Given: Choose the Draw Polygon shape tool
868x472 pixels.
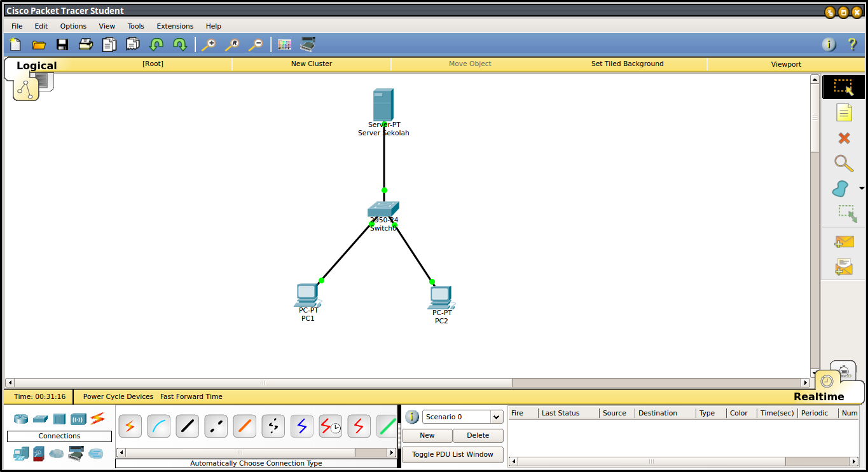Looking at the screenshot, I should pyautogui.click(x=840, y=189).
